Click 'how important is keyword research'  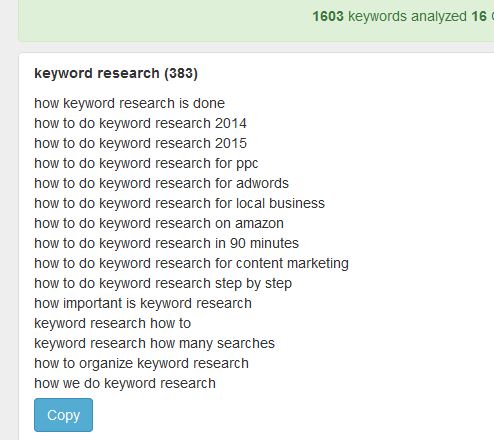coord(143,303)
